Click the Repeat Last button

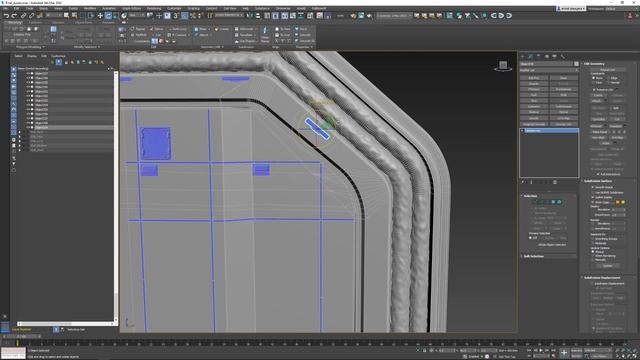[x=608, y=70]
